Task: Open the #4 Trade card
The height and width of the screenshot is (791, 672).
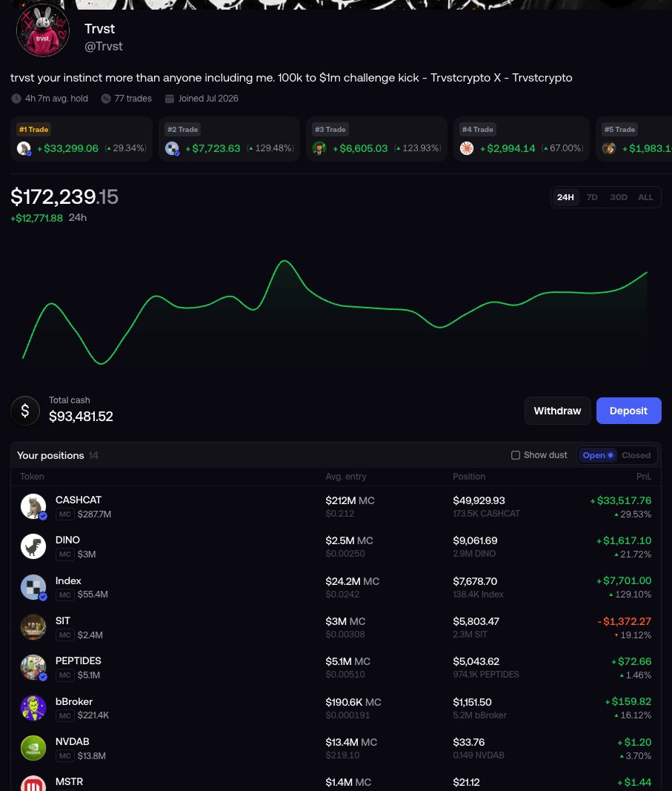Action: tap(522, 139)
